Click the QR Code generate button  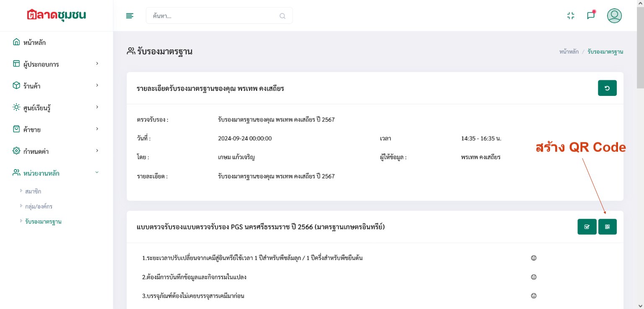[x=607, y=227]
